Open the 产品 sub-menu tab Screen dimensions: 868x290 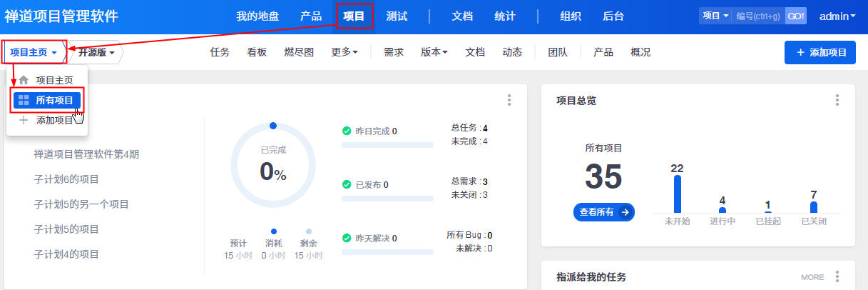click(603, 52)
